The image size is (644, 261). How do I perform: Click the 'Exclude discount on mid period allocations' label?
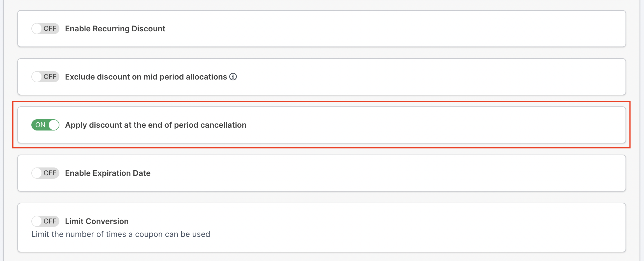click(x=146, y=77)
